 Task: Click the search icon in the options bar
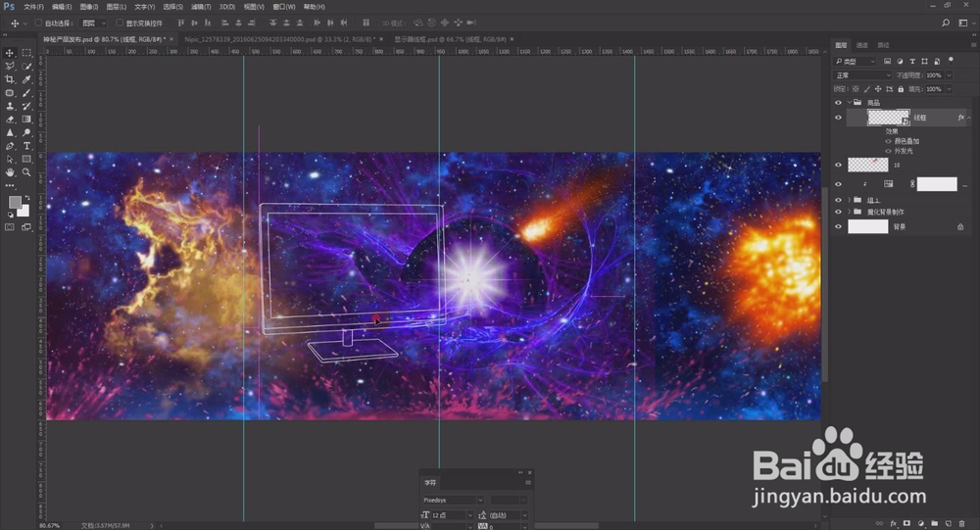coord(946,23)
